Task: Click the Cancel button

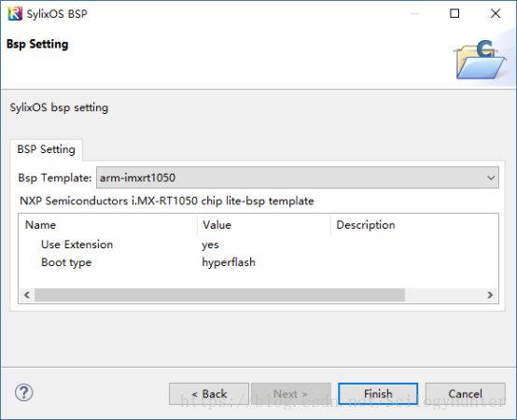Action: pos(466,394)
